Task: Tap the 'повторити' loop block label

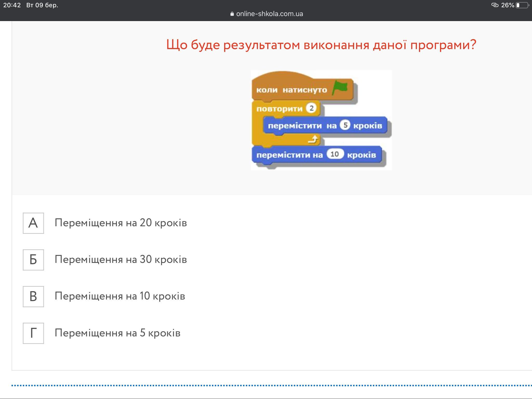Action: (279, 109)
